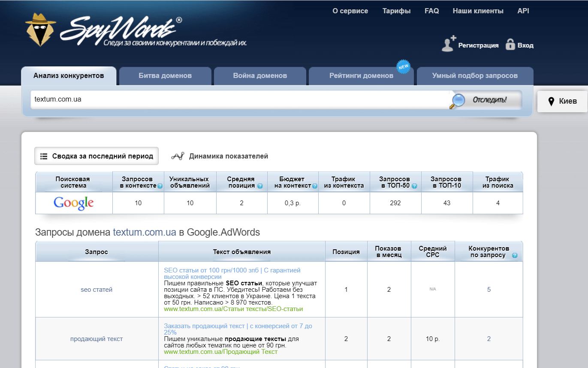Click competitors count 2 for продающий текст
Image resolution: width=588 pixels, height=368 pixels.
(489, 339)
